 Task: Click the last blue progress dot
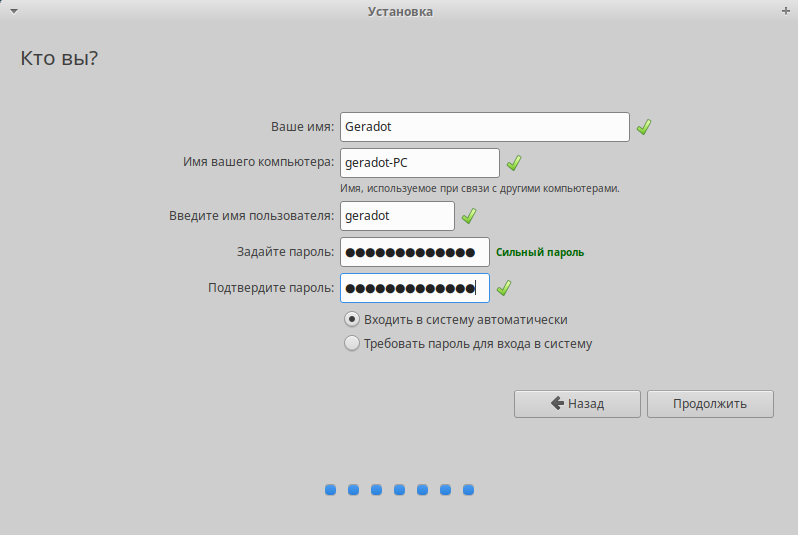click(x=468, y=490)
